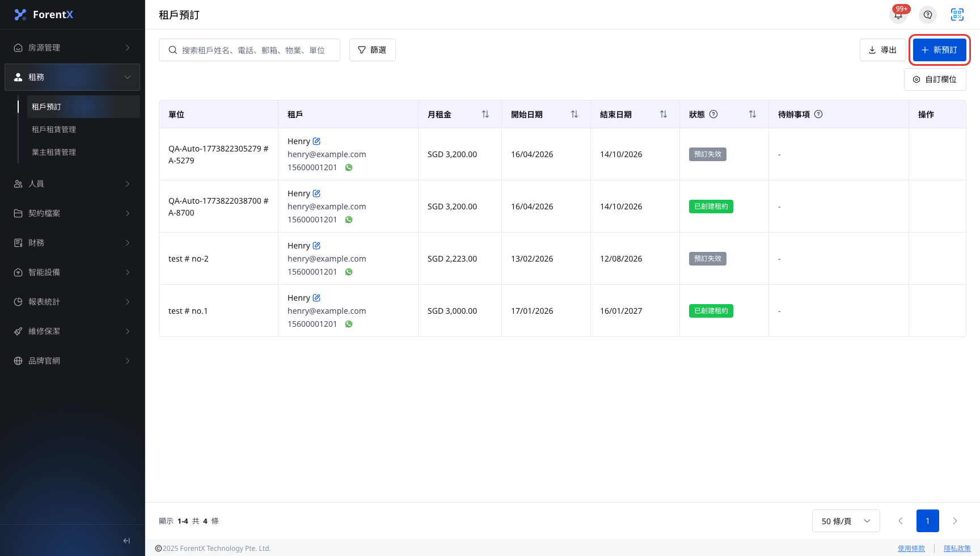Collapse the sidebar with the arrow icon
980x556 pixels.
[x=126, y=541]
